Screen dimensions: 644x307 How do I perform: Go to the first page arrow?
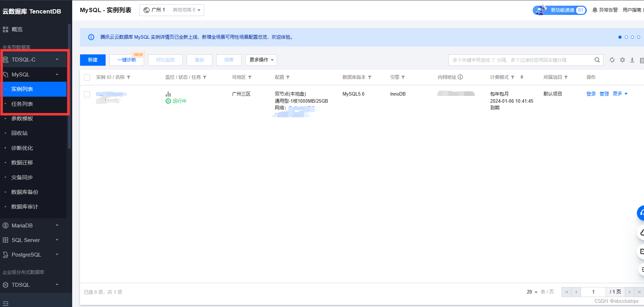566,292
